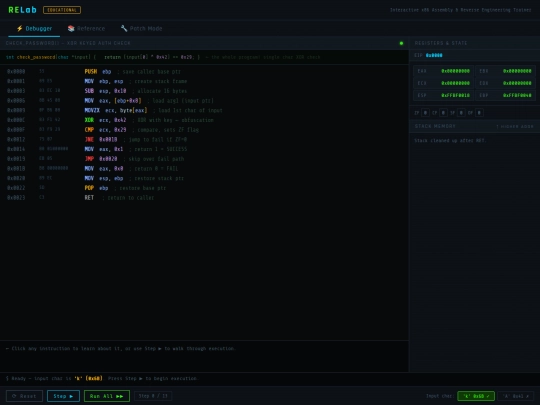Click address 0x000C in the address column

pyautogui.click(x=16, y=120)
